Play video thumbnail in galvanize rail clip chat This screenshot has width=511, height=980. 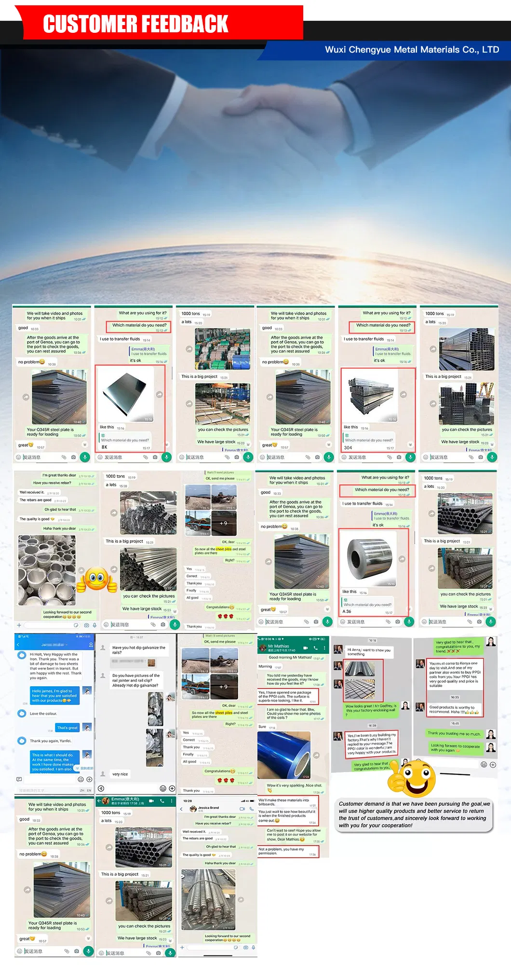pos(155,710)
